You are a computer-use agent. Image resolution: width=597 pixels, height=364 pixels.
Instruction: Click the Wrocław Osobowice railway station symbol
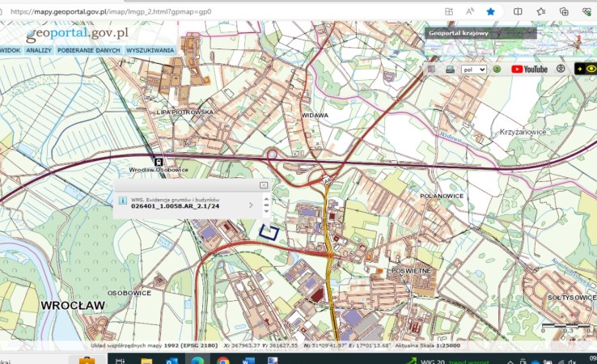[x=158, y=161]
